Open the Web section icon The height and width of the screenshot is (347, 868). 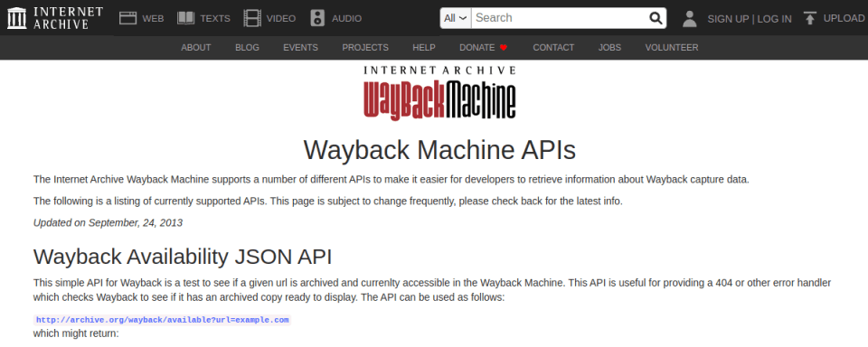(127, 18)
